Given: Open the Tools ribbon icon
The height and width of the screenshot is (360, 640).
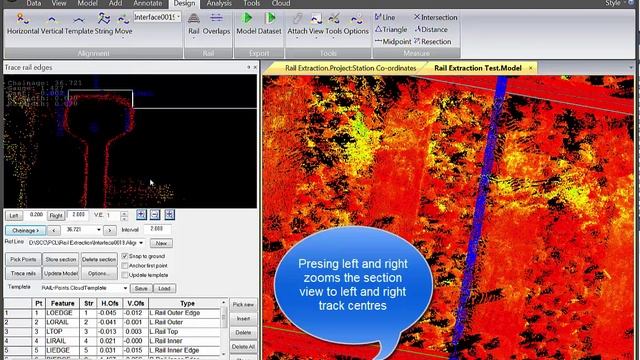Looking at the screenshot, I should [333, 24].
